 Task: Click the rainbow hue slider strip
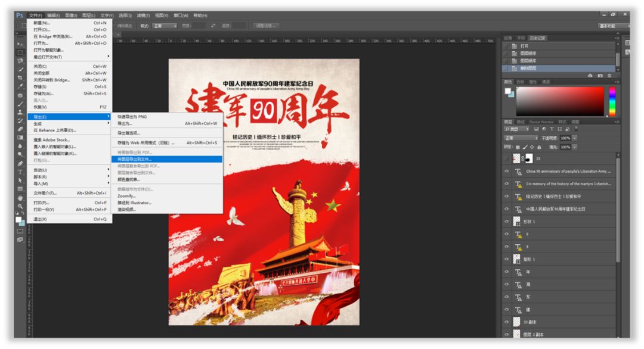coord(612,101)
